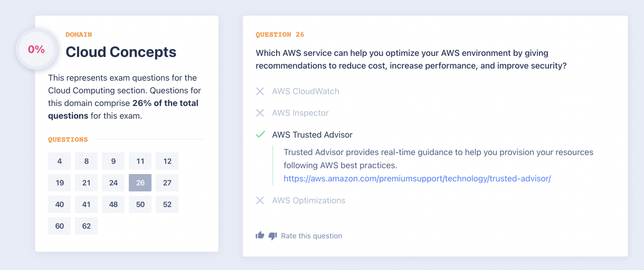This screenshot has width=644, height=270.
Task: Open question 24 in the grid
Action: pyautogui.click(x=113, y=183)
